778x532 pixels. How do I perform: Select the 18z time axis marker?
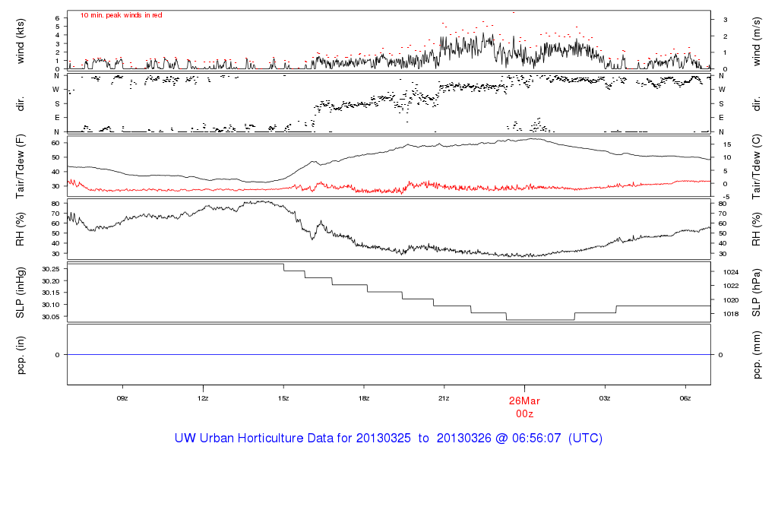point(364,397)
